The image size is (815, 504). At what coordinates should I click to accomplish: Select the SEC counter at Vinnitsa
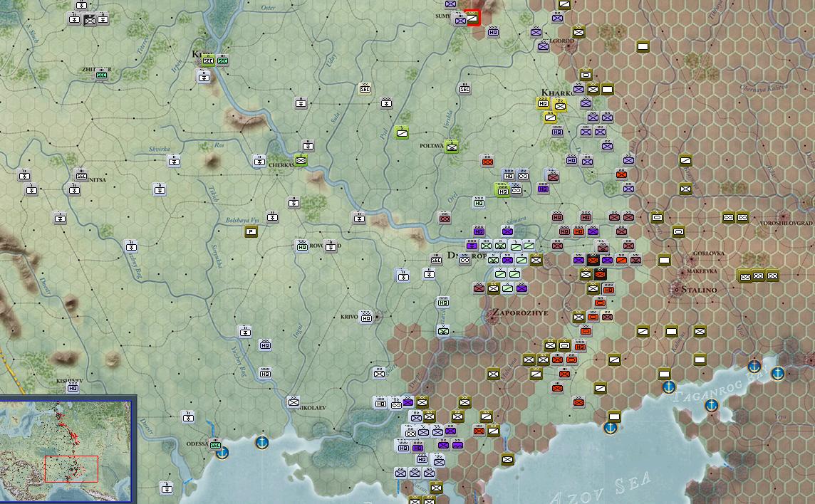(81, 176)
